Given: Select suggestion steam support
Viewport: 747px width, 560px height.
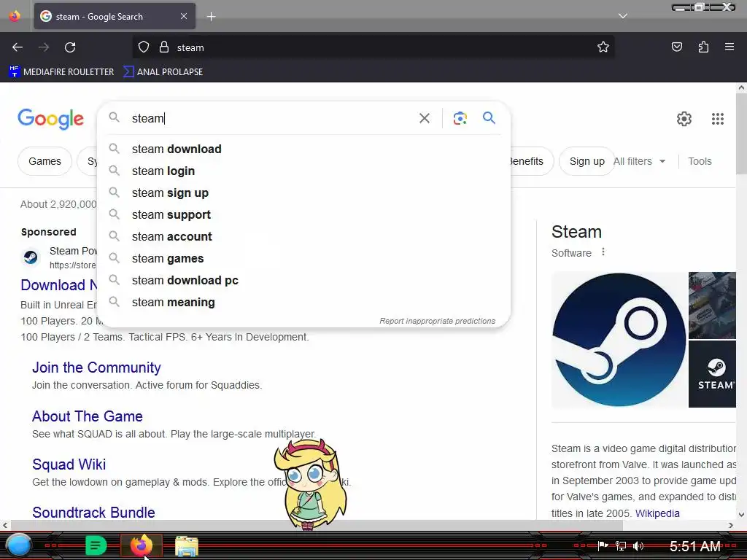Looking at the screenshot, I should pyautogui.click(x=304, y=215).
